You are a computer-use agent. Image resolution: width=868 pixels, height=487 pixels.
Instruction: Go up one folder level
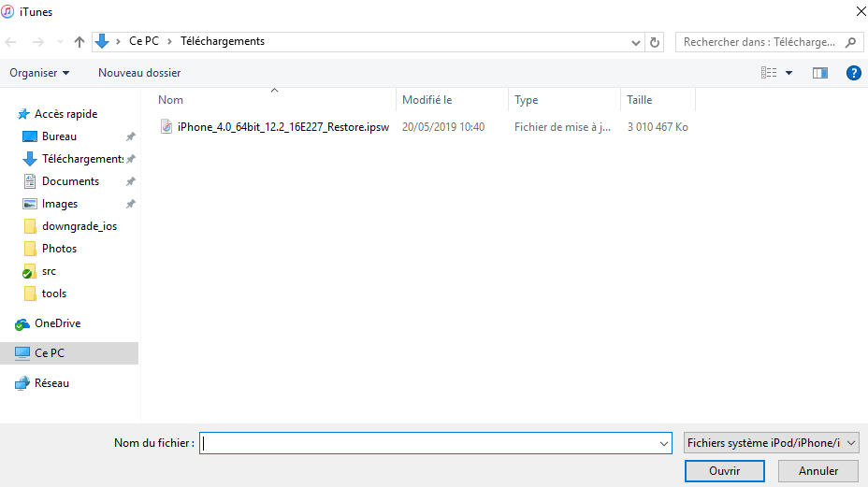pyautogui.click(x=80, y=42)
